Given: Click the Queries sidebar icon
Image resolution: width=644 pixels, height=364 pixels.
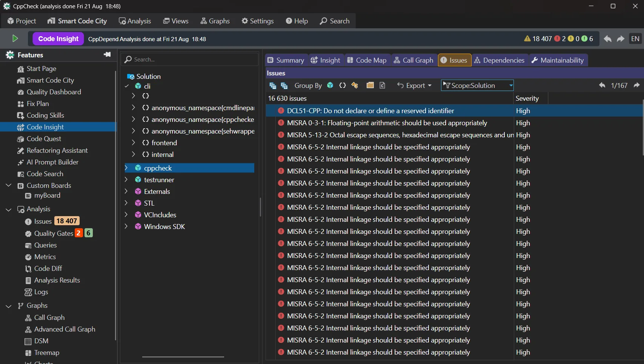Looking at the screenshot, I should point(28,245).
